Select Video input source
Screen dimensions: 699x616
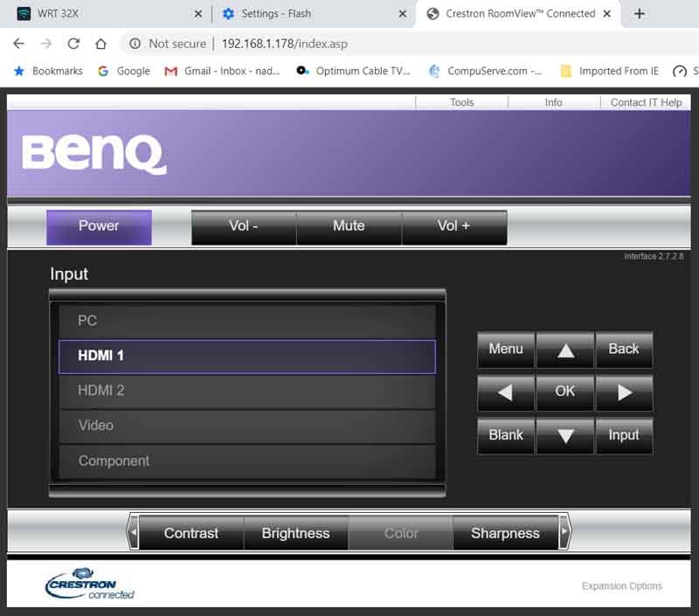247,426
